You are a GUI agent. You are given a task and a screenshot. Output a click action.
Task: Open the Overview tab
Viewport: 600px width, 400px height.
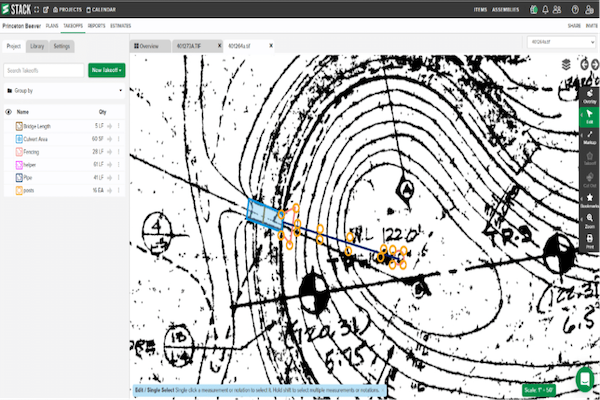(147, 46)
